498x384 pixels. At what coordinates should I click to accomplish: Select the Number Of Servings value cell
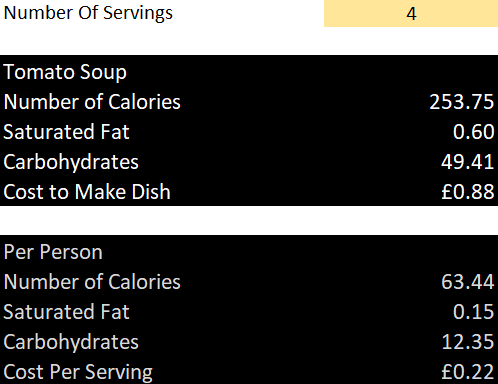click(411, 13)
